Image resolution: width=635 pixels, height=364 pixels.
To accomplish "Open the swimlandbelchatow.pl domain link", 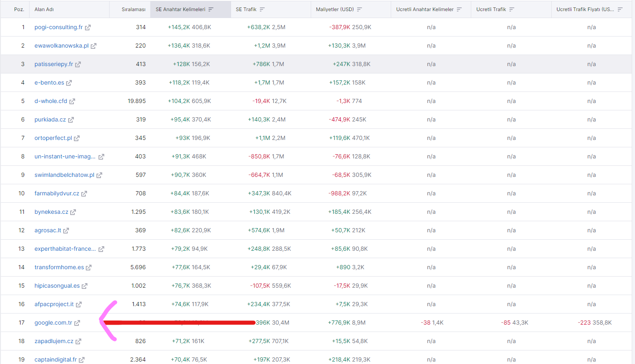I will 64,175.
